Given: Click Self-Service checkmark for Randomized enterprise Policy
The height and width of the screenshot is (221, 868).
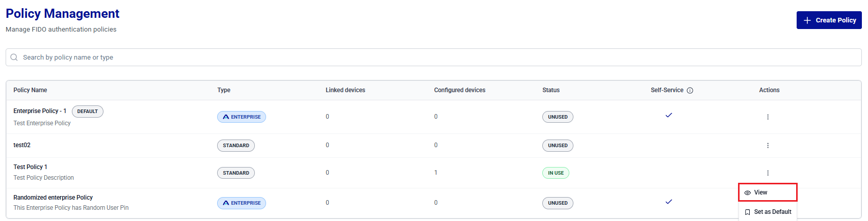Looking at the screenshot, I should click(x=669, y=202).
